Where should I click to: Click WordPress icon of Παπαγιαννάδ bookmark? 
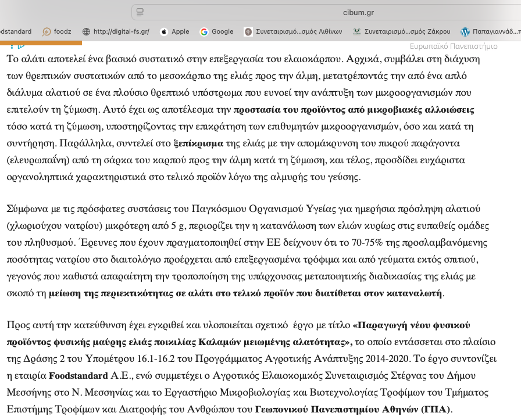click(x=465, y=32)
